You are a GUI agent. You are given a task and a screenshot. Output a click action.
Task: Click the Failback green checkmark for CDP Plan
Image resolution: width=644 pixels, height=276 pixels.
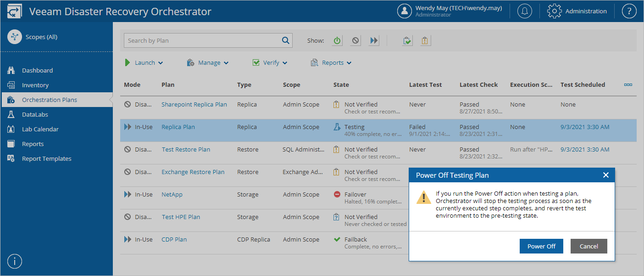pos(337,239)
